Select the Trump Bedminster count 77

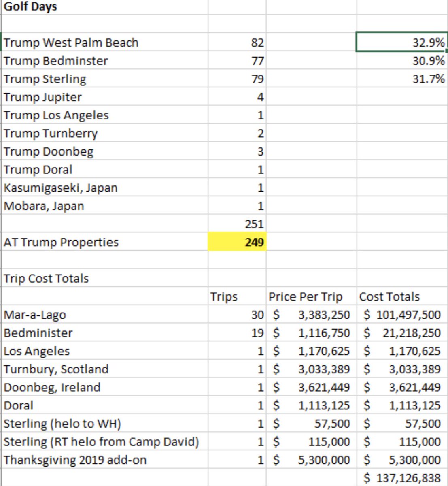coord(238,61)
